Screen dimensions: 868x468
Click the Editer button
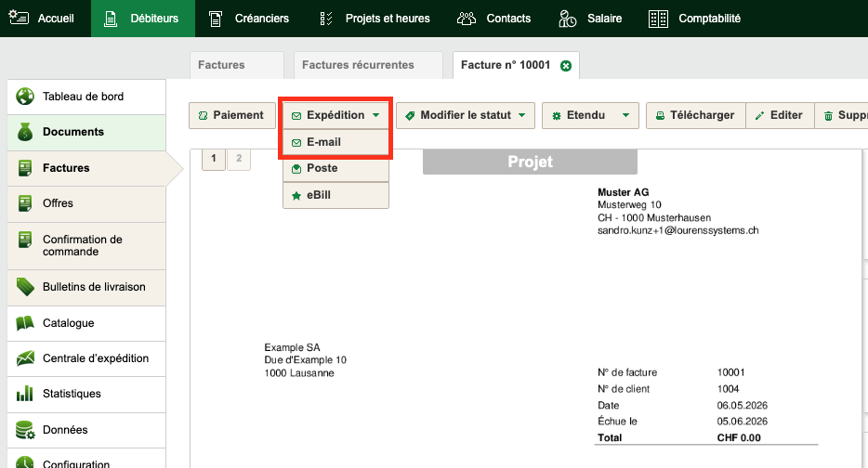(780, 116)
